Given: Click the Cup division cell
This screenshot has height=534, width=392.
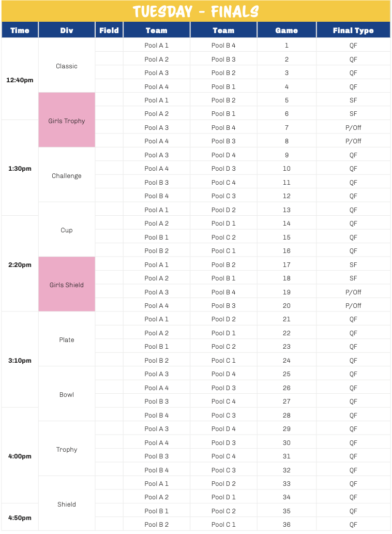Looking at the screenshot, I should pos(67,230).
